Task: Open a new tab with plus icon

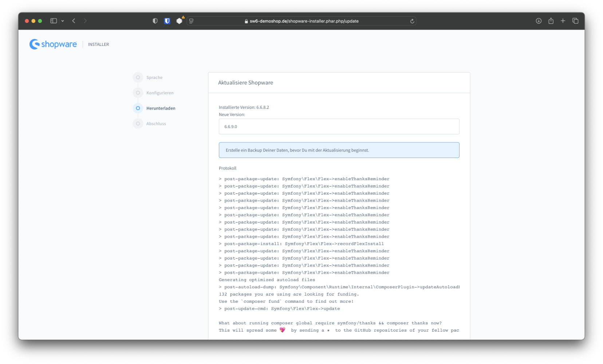Action: coord(563,21)
